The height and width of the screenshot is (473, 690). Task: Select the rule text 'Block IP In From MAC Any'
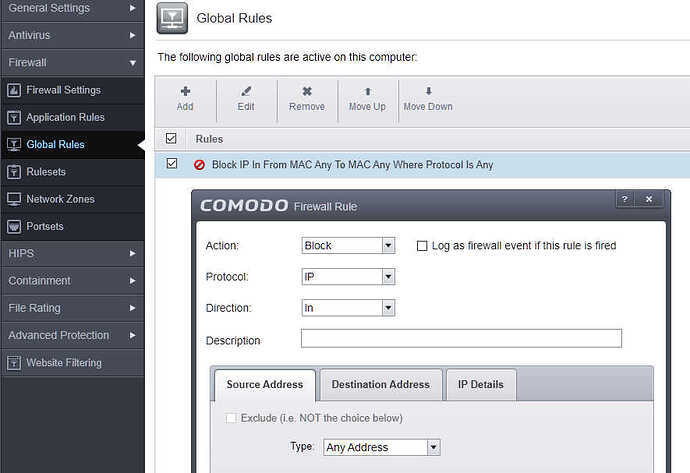[x=272, y=165]
